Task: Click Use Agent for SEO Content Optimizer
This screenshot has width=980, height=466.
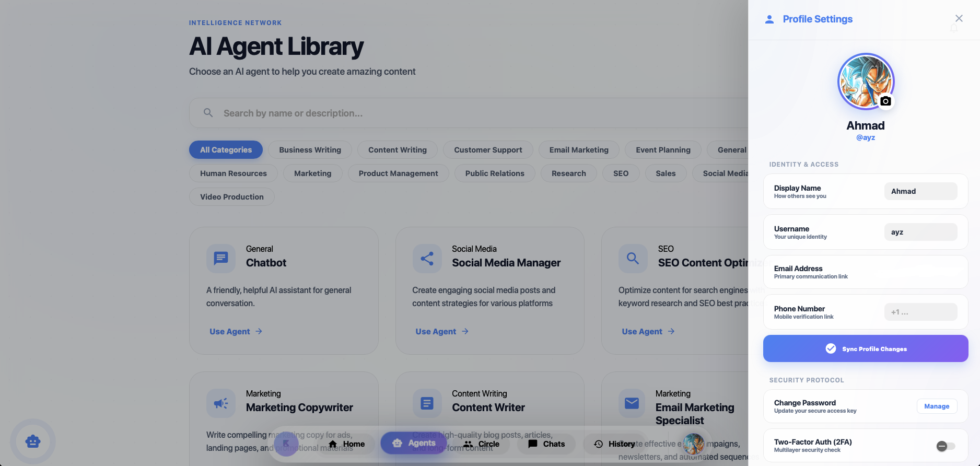Action: (648, 331)
